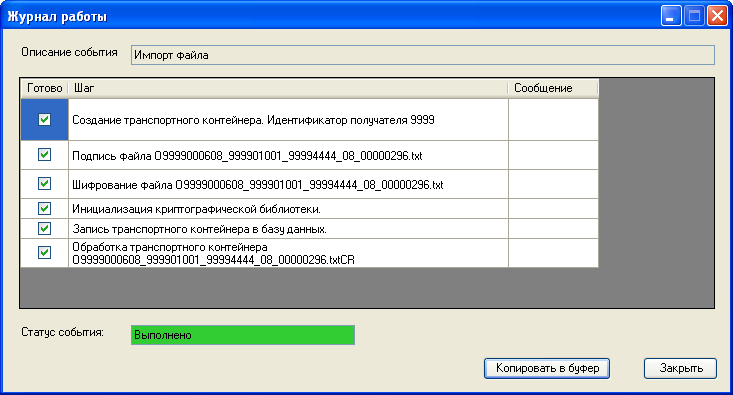The width and height of the screenshot is (733, 395).
Task: Close window with red X icon
Action: [x=717, y=16]
